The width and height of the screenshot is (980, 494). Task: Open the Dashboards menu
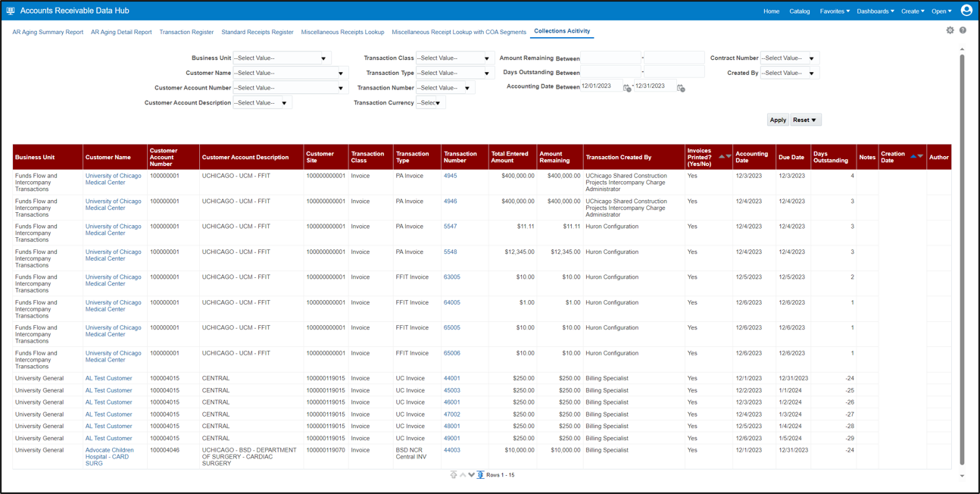tap(875, 11)
